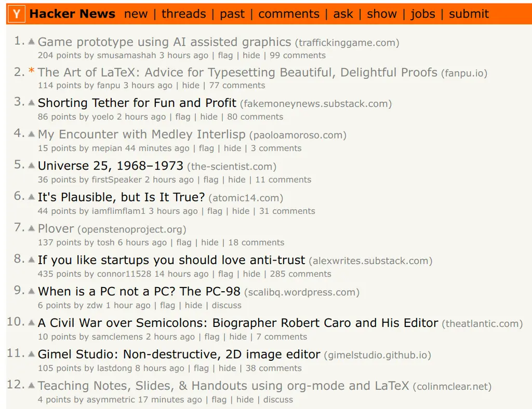
Task: Open the jobs section
Action: pos(422,14)
